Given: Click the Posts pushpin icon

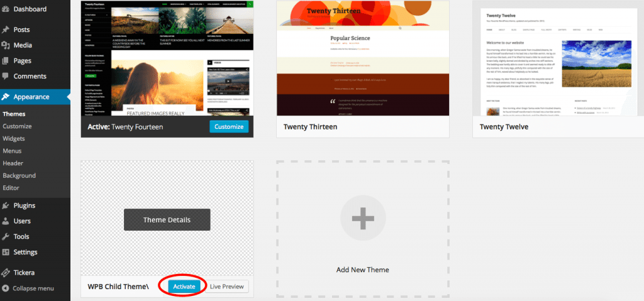Looking at the screenshot, I should pyautogui.click(x=6, y=30).
